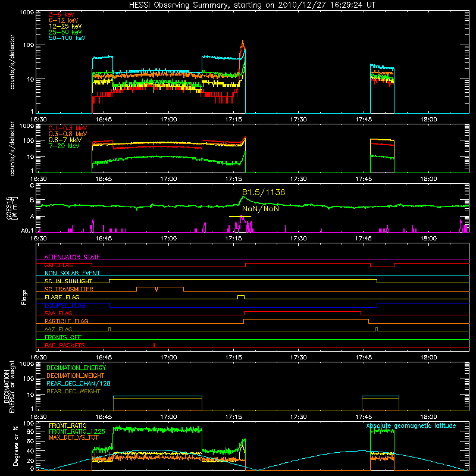Select the ATTENUATOR_STATE flag label
This screenshot has width=476, height=476.
point(72,257)
